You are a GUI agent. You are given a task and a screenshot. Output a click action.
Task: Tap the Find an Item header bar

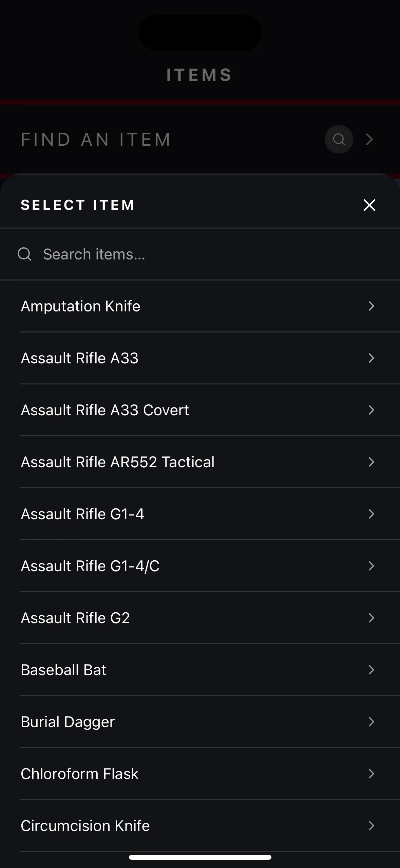click(200, 139)
